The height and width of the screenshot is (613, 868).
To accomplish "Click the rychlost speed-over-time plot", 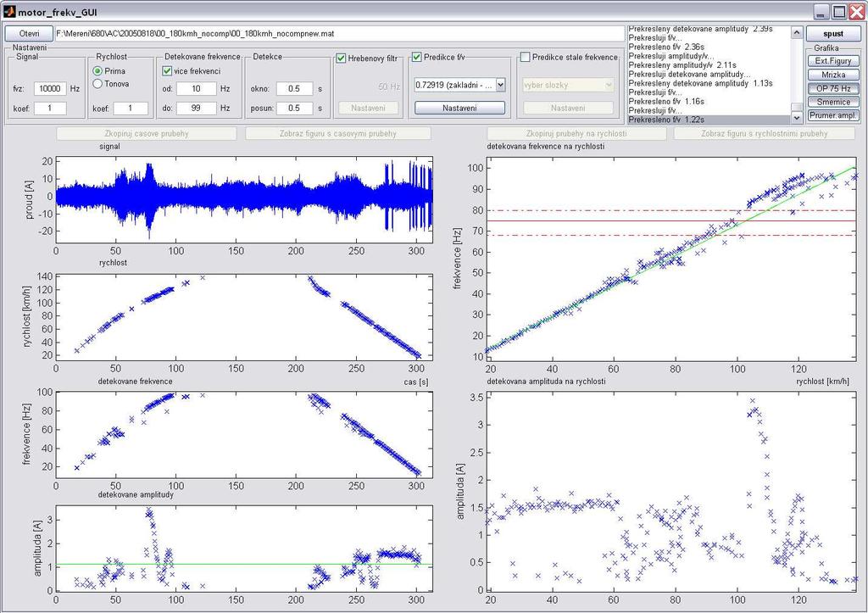I will pos(244,317).
